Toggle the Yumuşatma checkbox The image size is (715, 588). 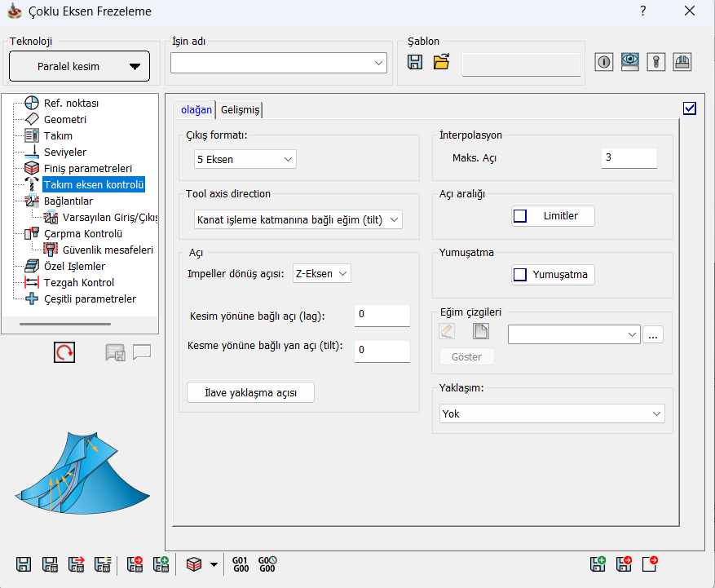[x=521, y=275]
